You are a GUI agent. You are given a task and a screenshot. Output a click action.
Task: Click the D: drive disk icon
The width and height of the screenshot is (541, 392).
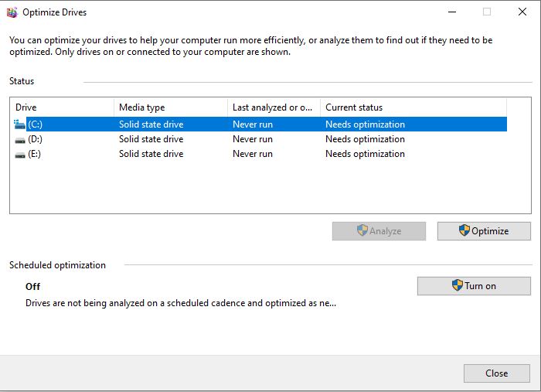click(x=20, y=140)
